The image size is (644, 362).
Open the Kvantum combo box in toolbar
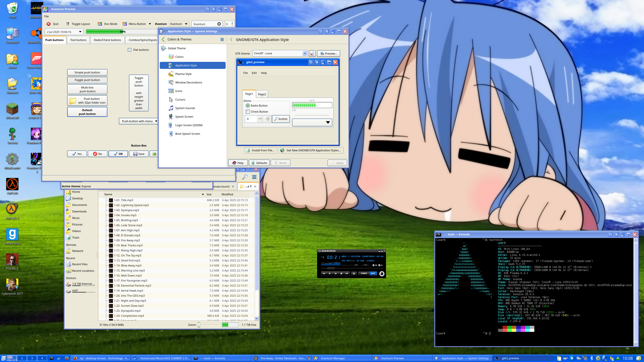179,24
